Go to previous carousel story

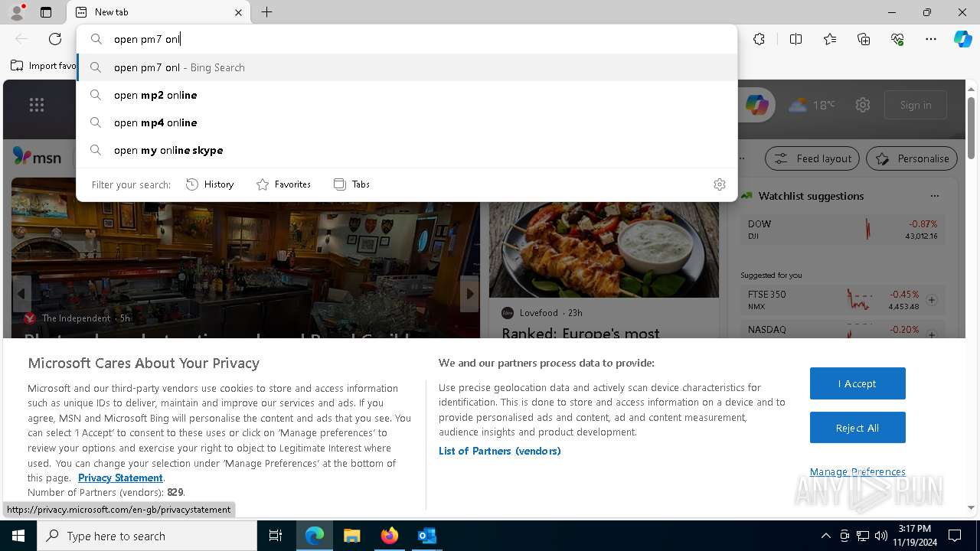point(21,294)
